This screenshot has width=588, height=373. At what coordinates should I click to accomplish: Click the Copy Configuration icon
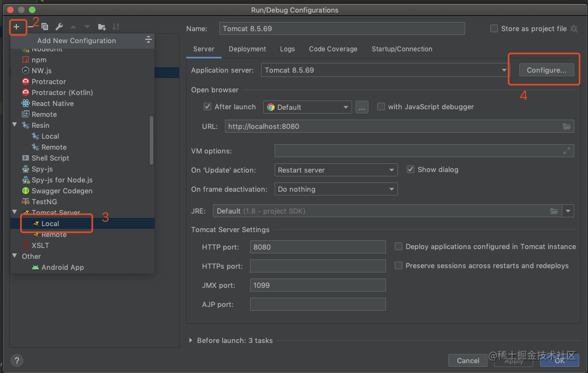pyautogui.click(x=45, y=27)
